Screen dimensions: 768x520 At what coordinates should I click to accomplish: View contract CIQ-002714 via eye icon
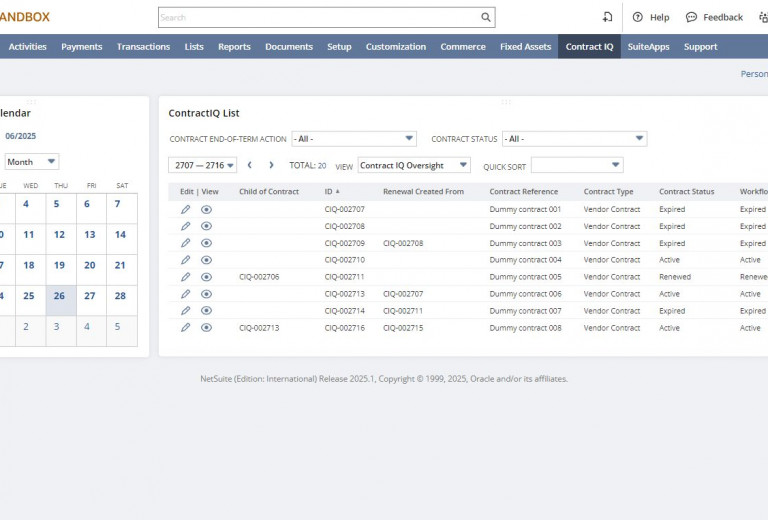click(206, 310)
